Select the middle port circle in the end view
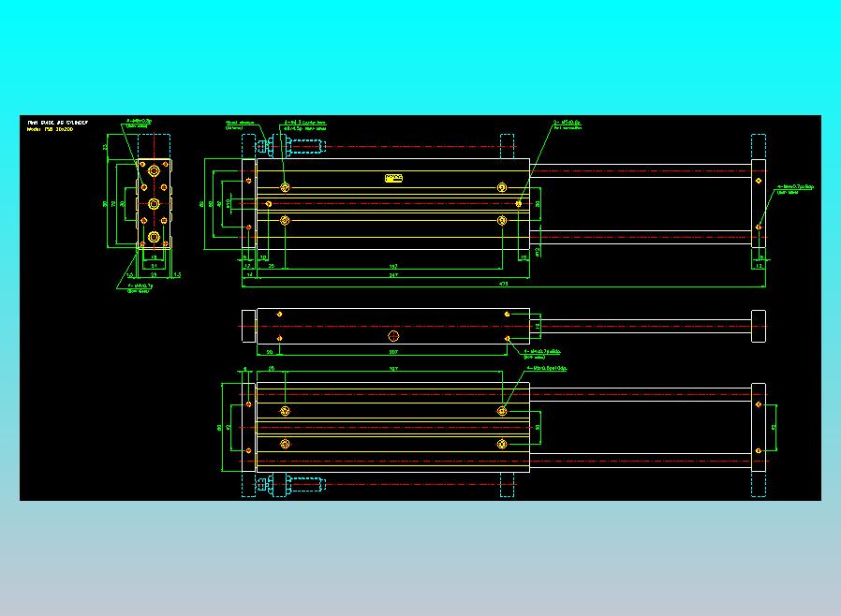 (x=154, y=204)
